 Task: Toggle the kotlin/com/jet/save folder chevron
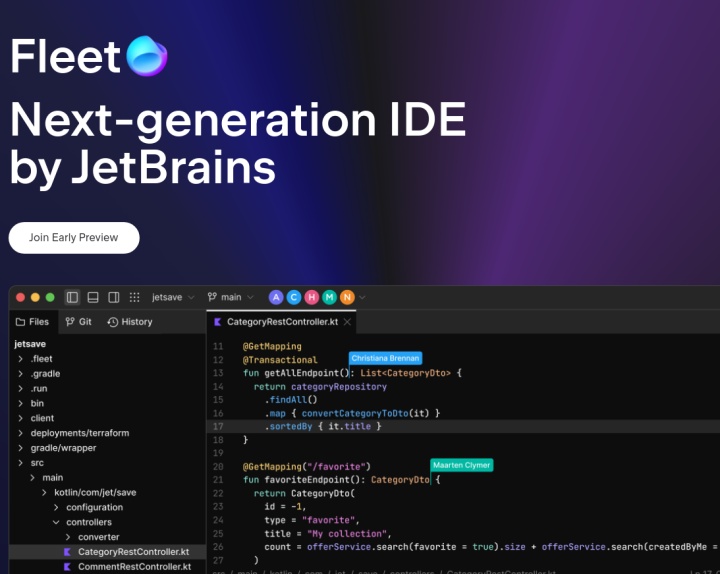pos(44,492)
